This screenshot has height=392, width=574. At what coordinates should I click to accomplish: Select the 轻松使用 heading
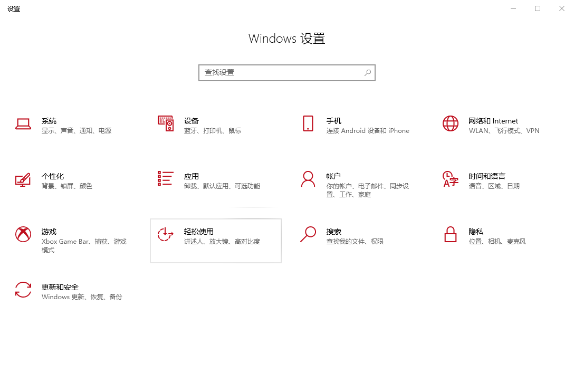pos(199,232)
